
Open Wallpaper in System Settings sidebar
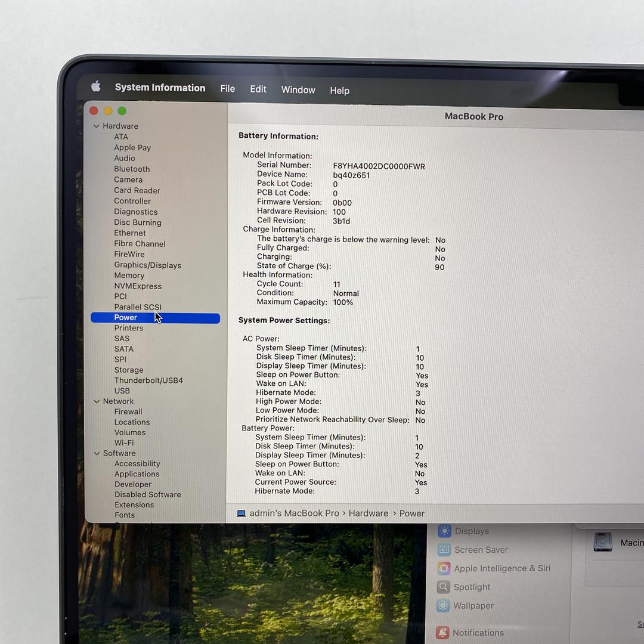click(466, 606)
